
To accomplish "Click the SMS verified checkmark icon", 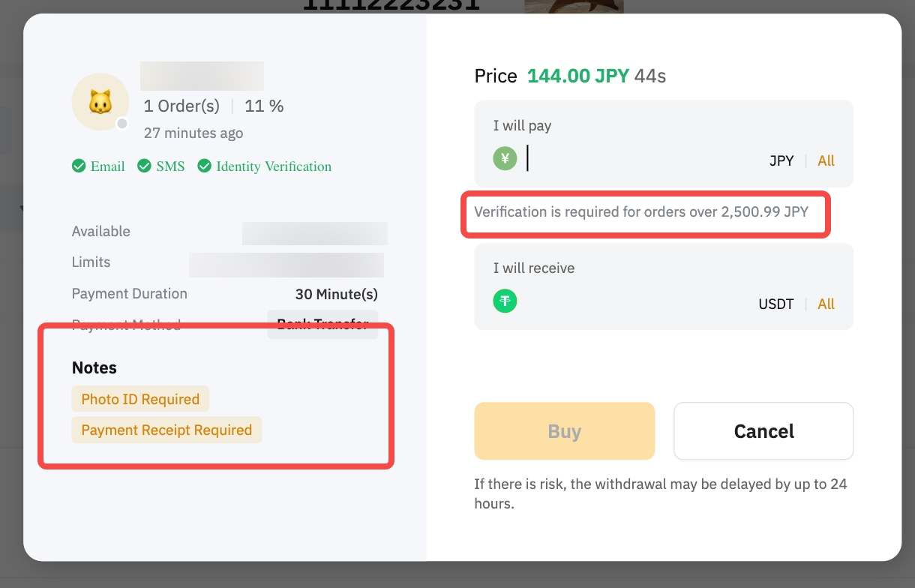I will 145,166.
